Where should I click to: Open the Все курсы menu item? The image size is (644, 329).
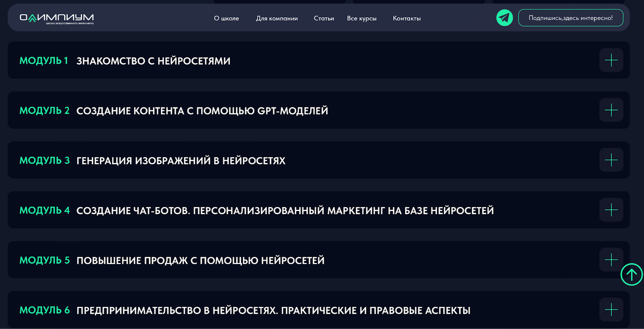pos(362,18)
